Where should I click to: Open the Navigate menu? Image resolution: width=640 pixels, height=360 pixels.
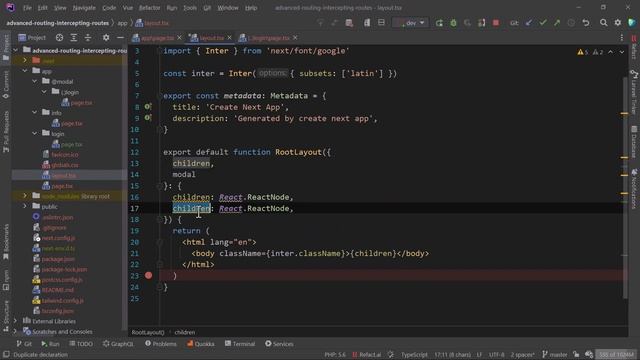coord(84,8)
